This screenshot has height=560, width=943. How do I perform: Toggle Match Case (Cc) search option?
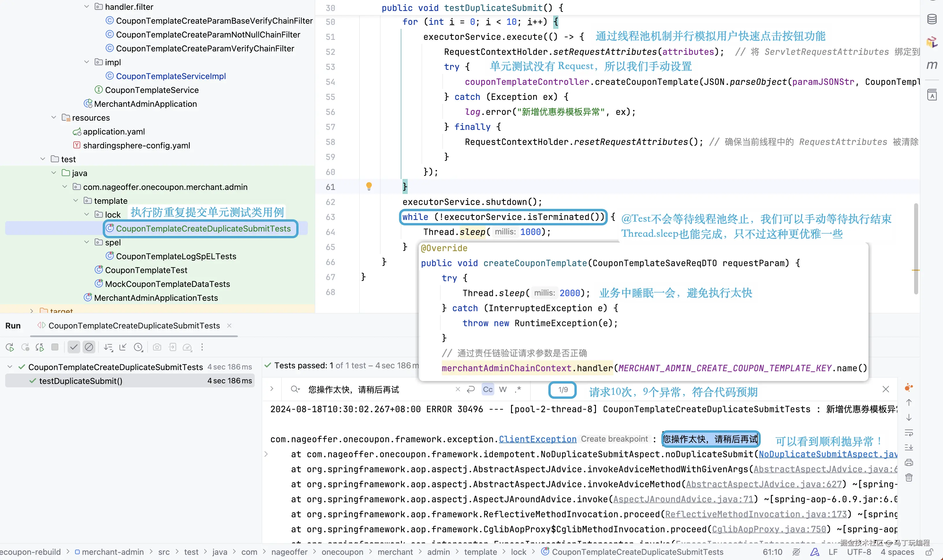coord(488,389)
